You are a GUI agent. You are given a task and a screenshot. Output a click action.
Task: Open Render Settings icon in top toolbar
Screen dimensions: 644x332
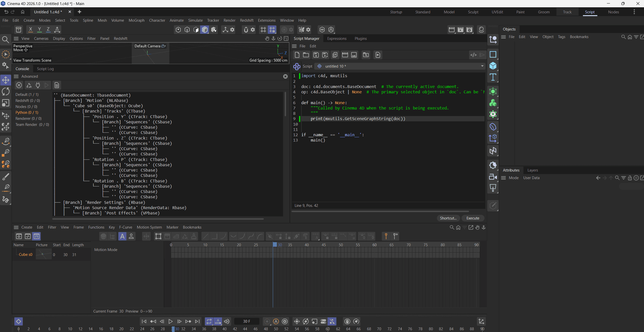tap(469, 30)
